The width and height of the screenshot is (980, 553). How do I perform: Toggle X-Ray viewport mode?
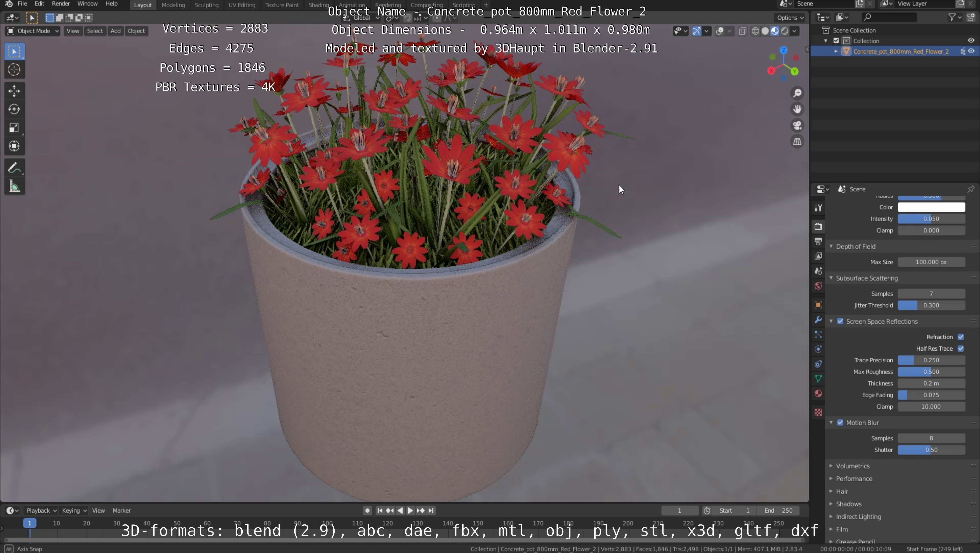coord(742,31)
